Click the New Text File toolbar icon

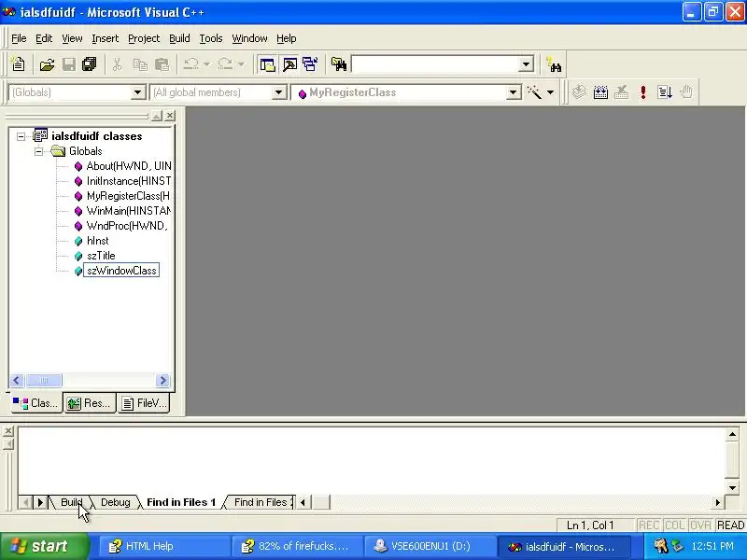click(x=18, y=64)
